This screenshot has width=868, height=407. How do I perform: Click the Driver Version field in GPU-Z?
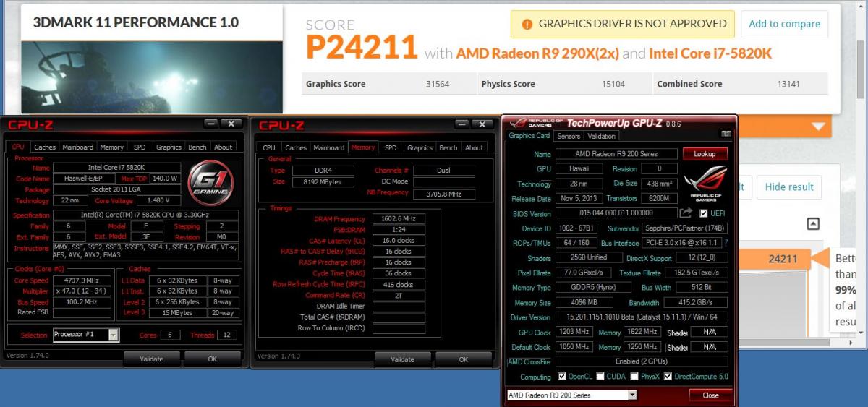click(641, 317)
